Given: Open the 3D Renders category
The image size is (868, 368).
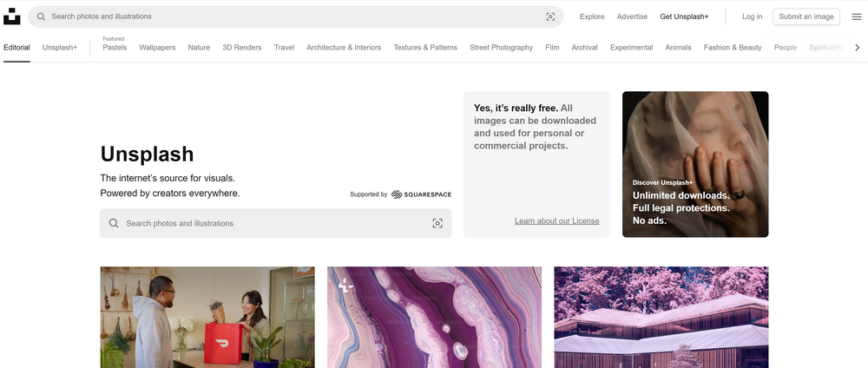Looking at the screenshot, I should click(242, 48).
